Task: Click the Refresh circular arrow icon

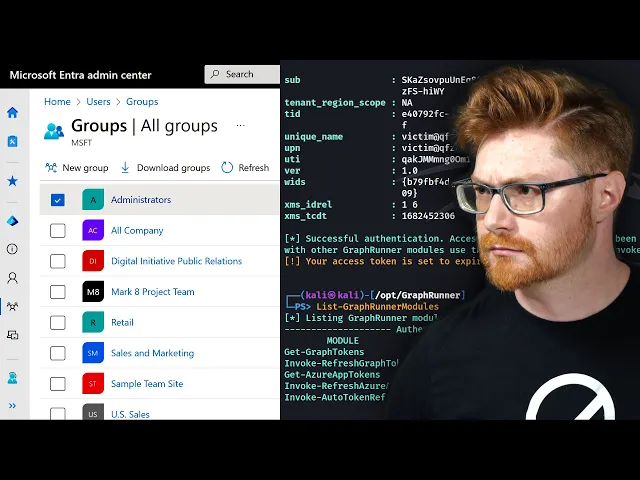Action: click(227, 168)
